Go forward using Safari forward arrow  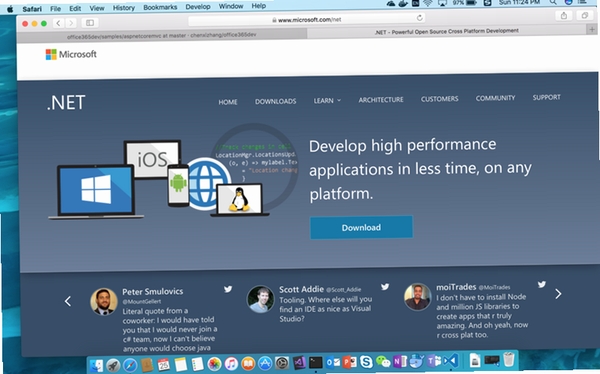pos(71,23)
